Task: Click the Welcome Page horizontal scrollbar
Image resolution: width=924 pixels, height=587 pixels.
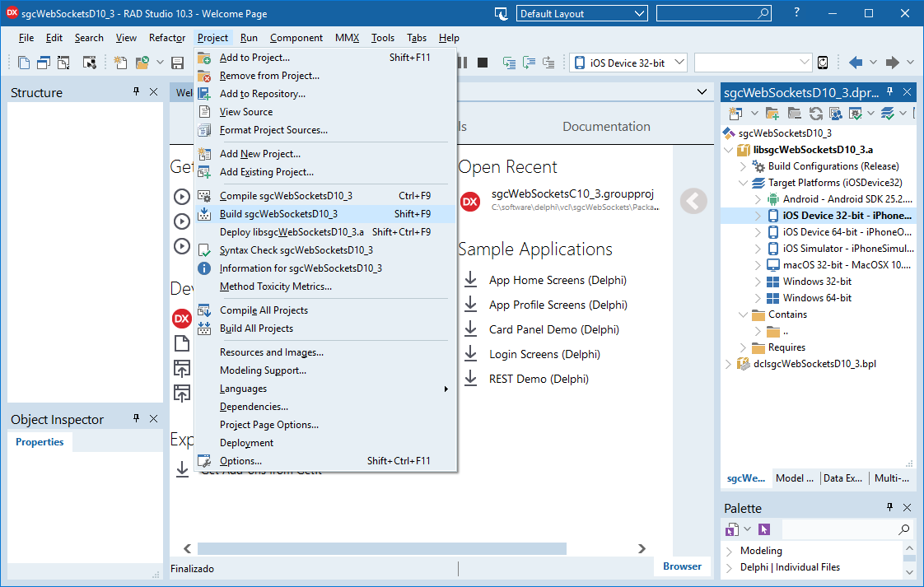Action: pos(382,548)
